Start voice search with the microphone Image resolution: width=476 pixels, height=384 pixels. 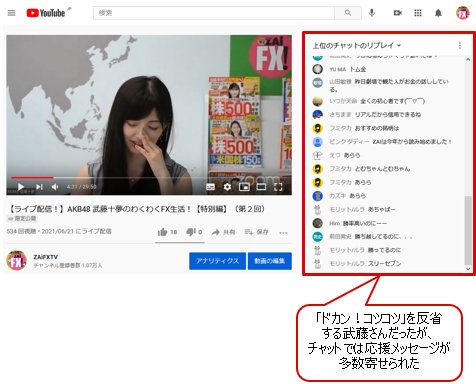click(x=372, y=13)
